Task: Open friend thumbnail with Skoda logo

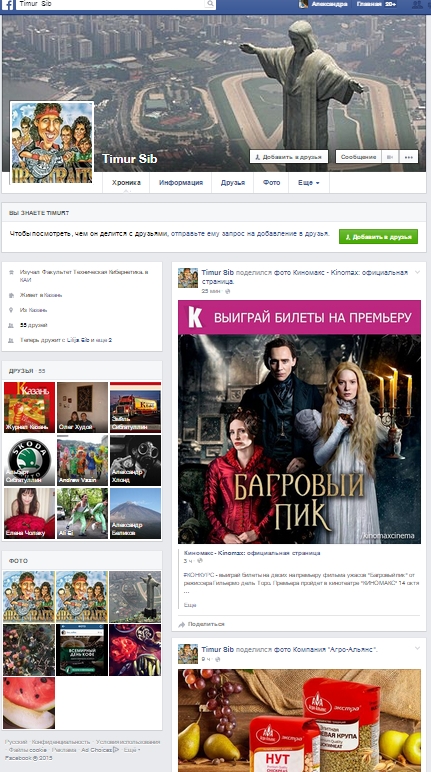Action: point(29,460)
